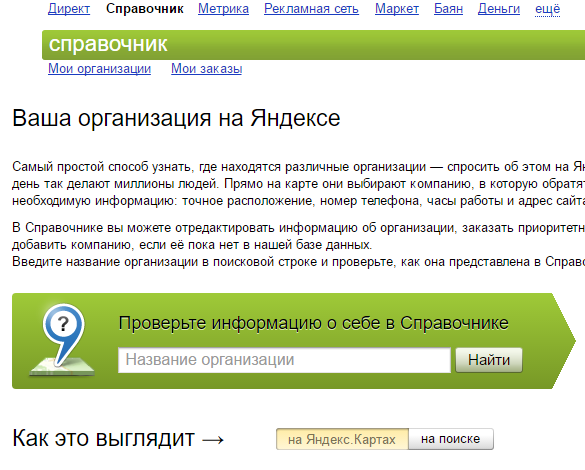Open the Баян link
Viewport: 585px width, 470px height.
coord(448,9)
